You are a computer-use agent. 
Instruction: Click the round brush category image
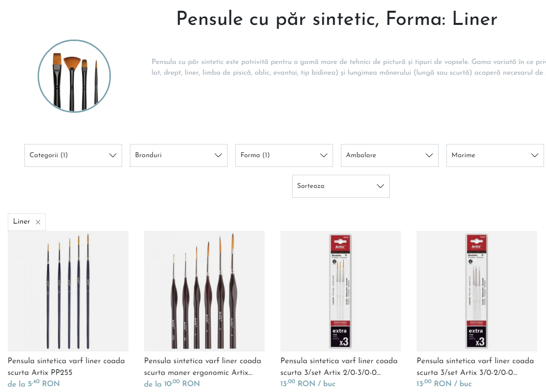74,76
